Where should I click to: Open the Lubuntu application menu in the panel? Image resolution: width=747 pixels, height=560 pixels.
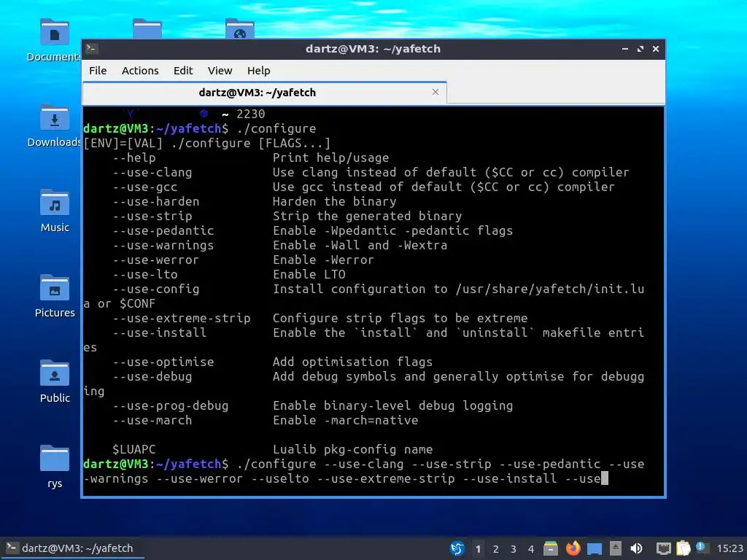coord(457,548)
